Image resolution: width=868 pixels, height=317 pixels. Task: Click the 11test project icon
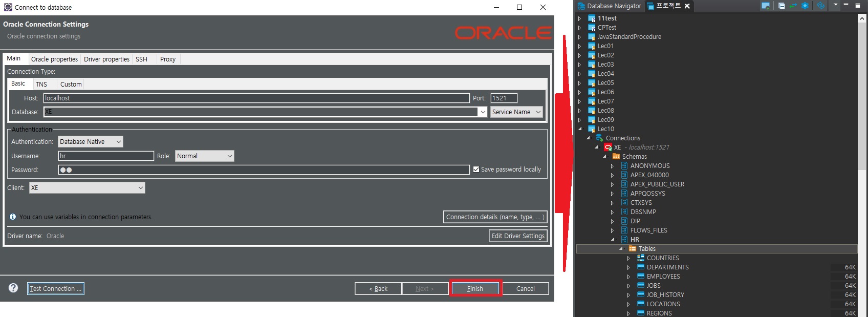(x=592, y=18)
